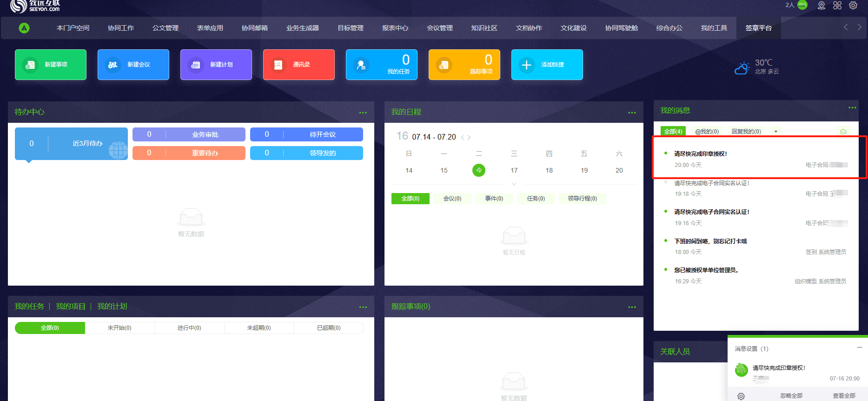Open 表单应用 menu
868x401 pixels.
210,28
